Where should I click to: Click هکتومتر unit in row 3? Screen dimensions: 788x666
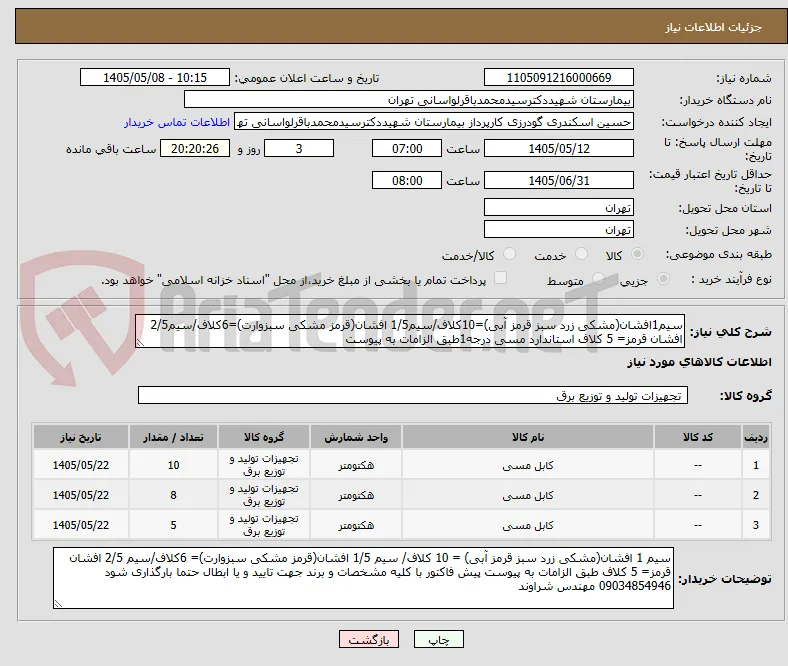coord(356,525)
